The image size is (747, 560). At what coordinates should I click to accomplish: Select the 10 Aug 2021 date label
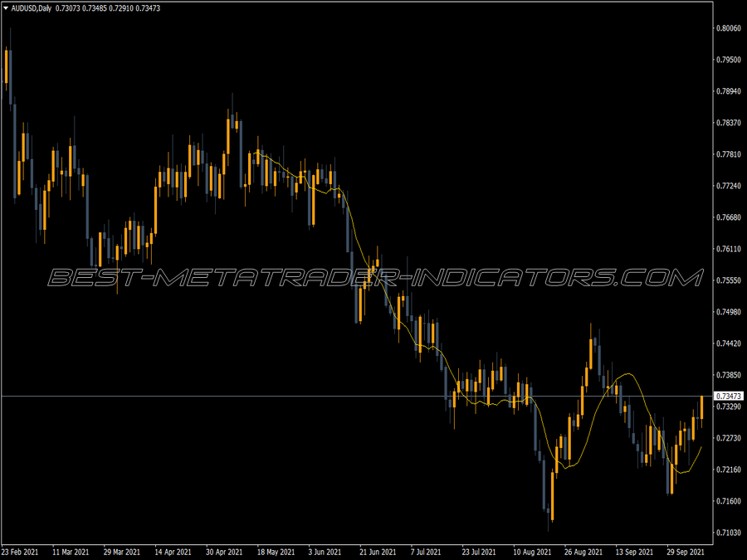tap(532, 552)
